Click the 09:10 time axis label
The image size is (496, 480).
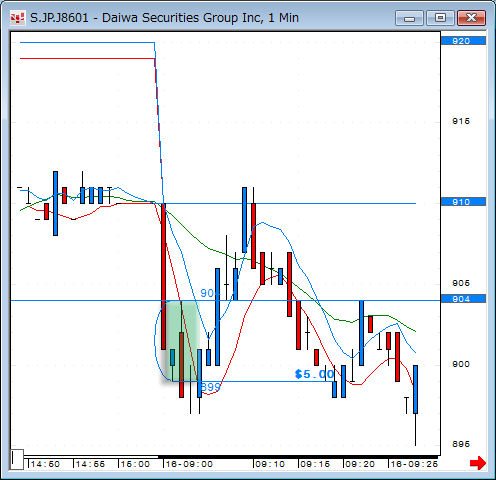pos(270,464)
